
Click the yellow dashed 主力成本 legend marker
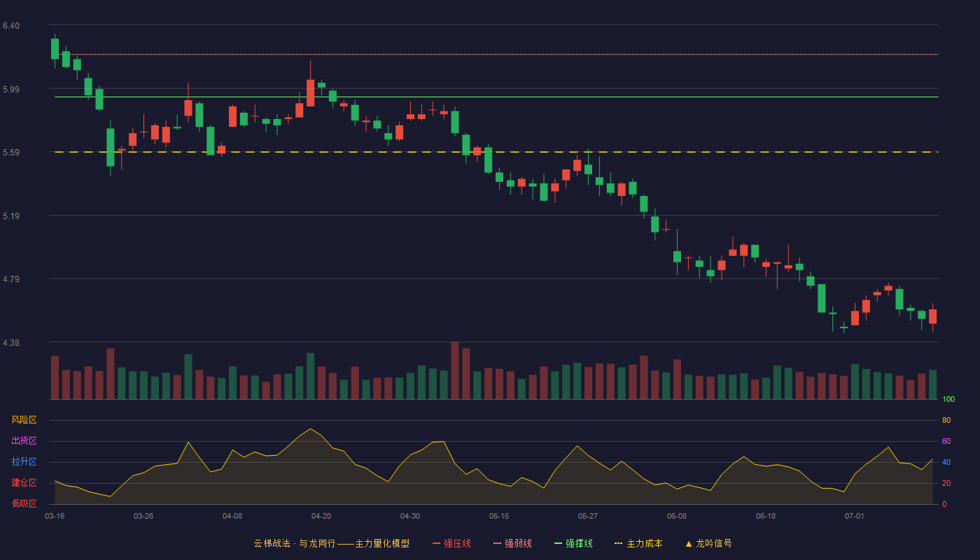pos(618,543)
